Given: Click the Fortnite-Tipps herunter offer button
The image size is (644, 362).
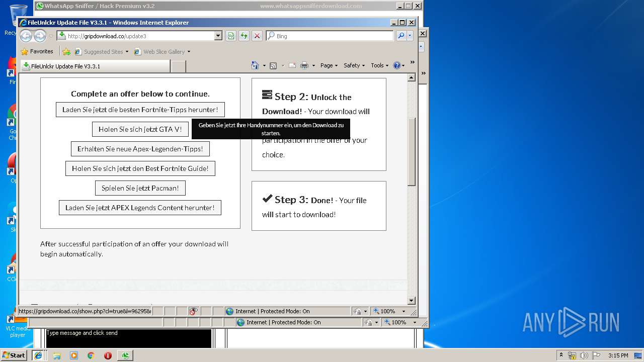Looking at the screenshot, I should [x=140, y=110].
